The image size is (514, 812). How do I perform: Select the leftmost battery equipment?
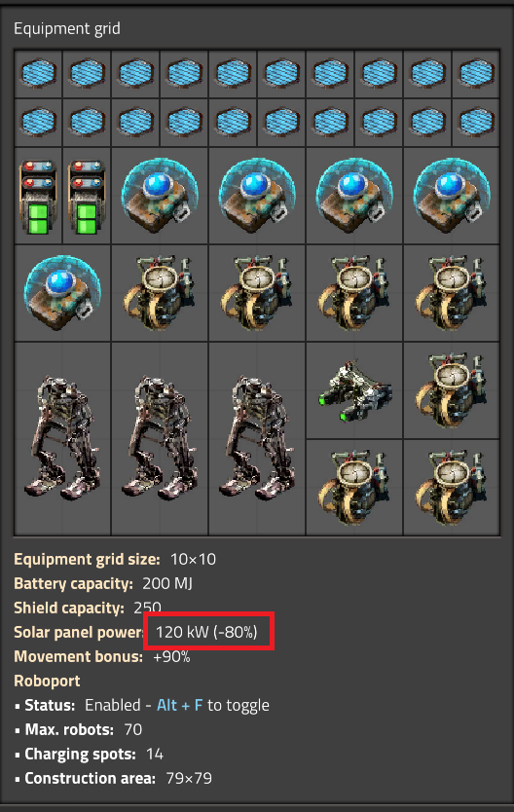[x=38, y=196]
